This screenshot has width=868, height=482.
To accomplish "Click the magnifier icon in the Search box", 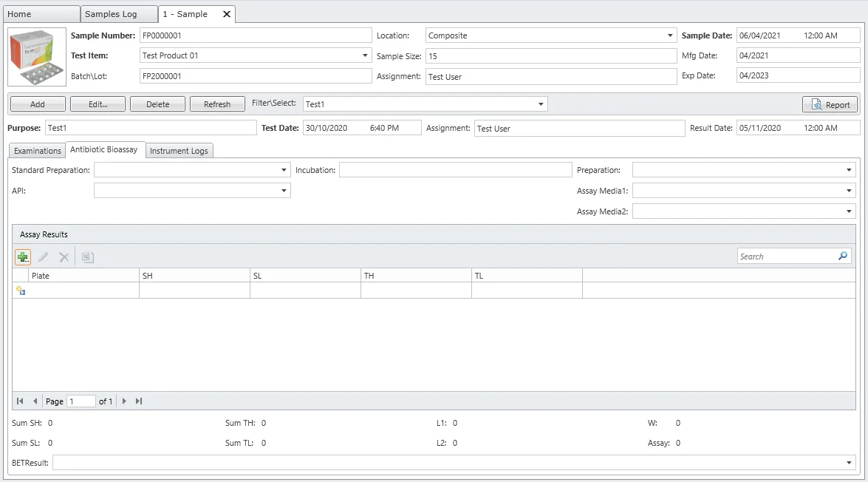I will pos(843,257).
